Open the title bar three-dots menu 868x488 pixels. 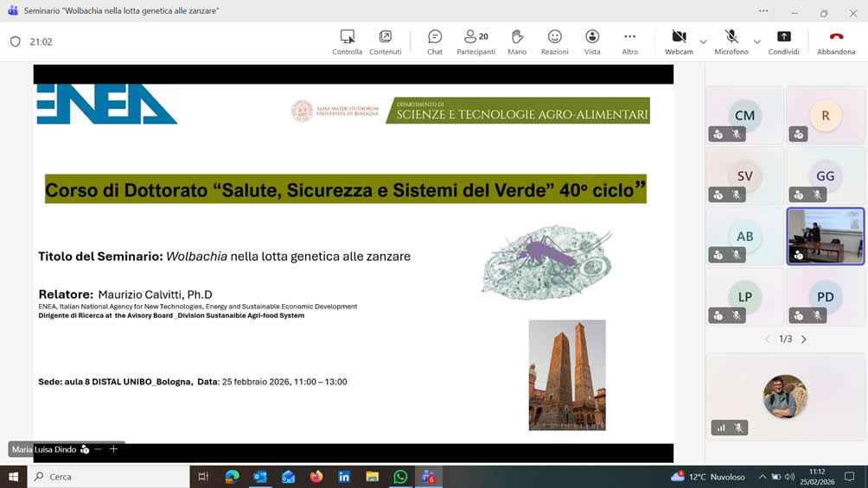coord(763,11)
